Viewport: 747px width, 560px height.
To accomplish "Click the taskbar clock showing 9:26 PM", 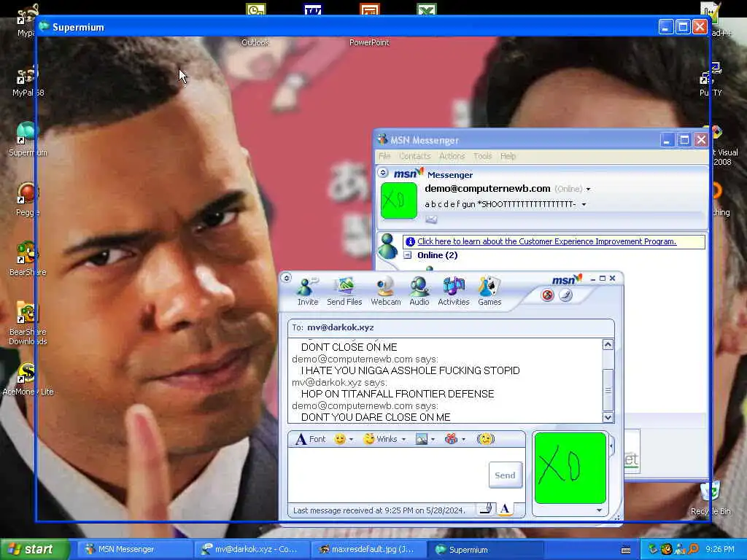I will coord(720,550).
